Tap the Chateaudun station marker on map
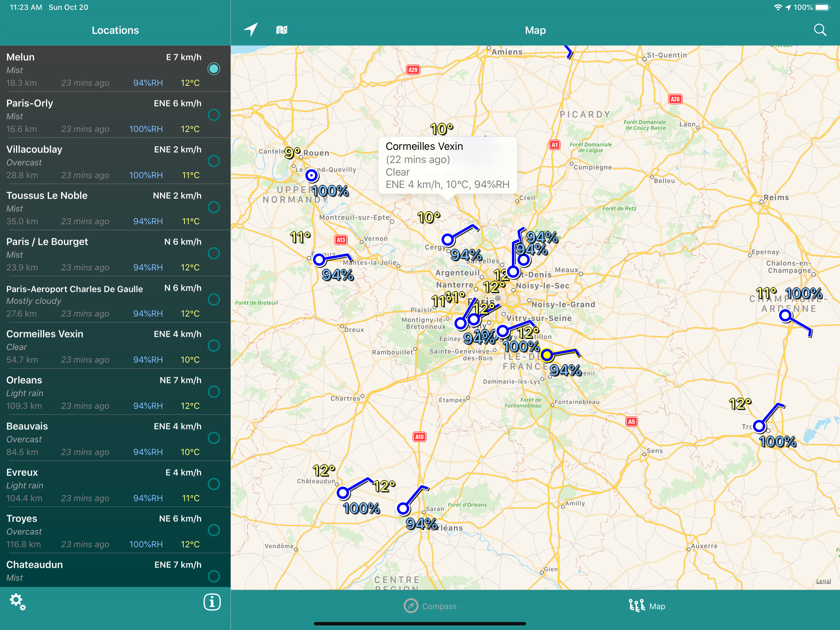Image resolution: width=840 pixels, height=630 pixels. pyautogui.click(x=343, y=493)
